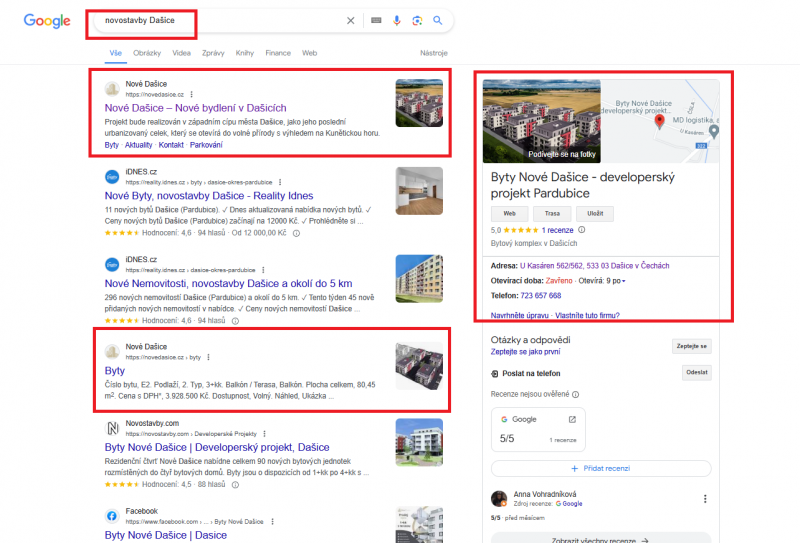Click info icon next to Od 12 000,00 Kč
This screenshot has width=800, height=543.
(x=296, y=233)
